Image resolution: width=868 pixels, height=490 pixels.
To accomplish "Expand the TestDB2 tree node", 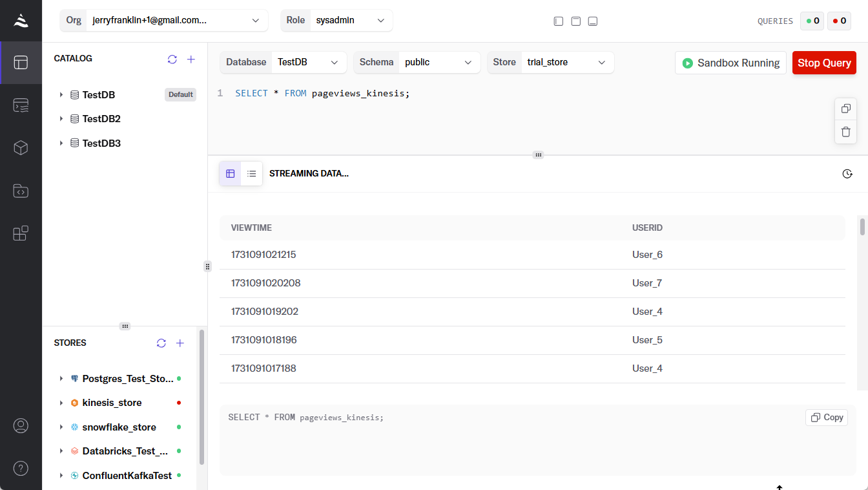I will 61,119.
